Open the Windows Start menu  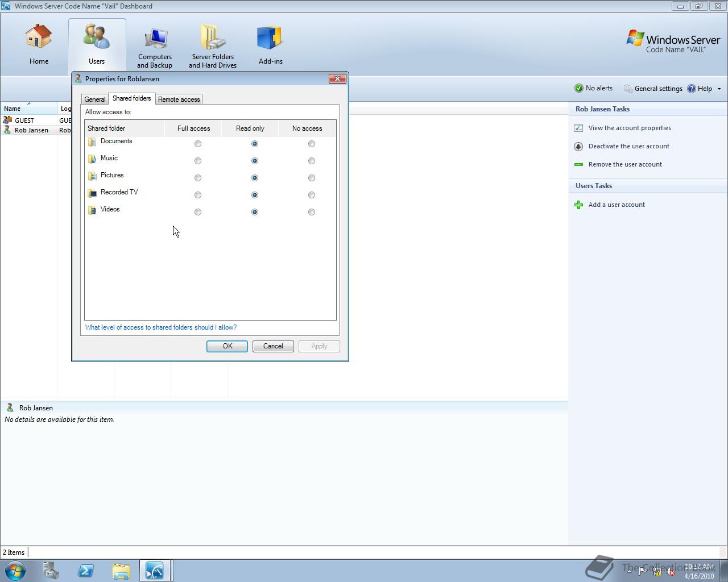point(15,570)
